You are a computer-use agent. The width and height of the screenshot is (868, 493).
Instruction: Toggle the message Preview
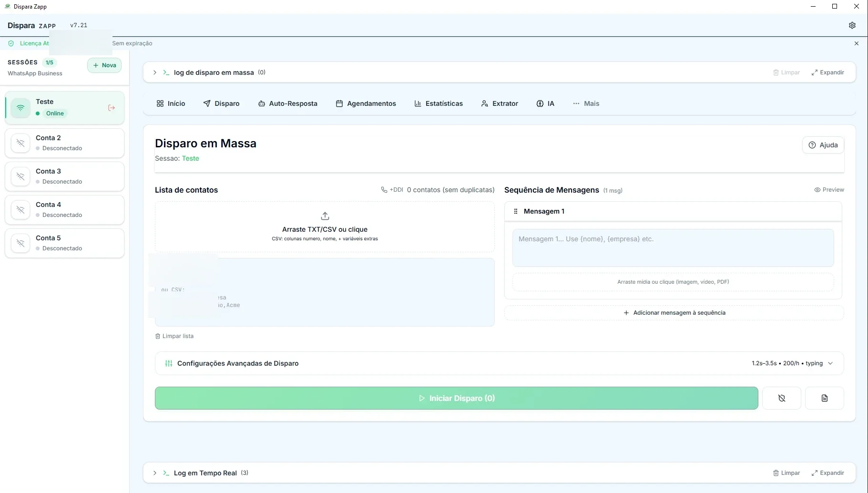tap(829, 190)
